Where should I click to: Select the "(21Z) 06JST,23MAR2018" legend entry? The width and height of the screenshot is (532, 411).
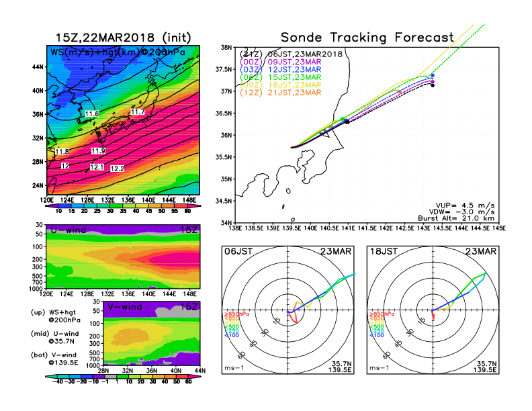[x=291, y=54]
